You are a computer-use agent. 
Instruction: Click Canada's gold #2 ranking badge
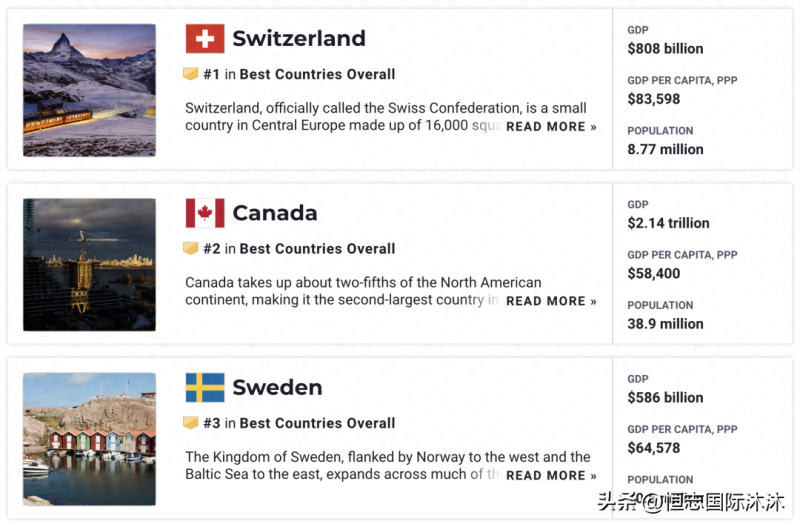pyautogui.click(x=190, y=248)
